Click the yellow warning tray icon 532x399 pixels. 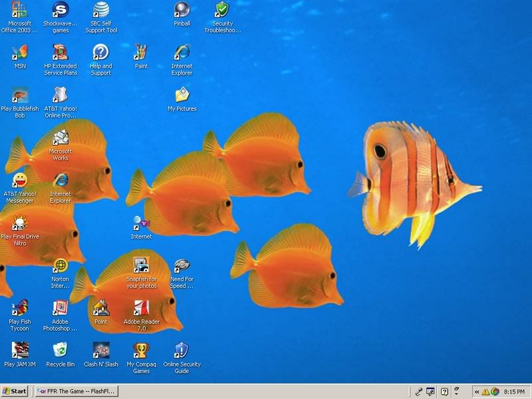click(x=485, y=392)
